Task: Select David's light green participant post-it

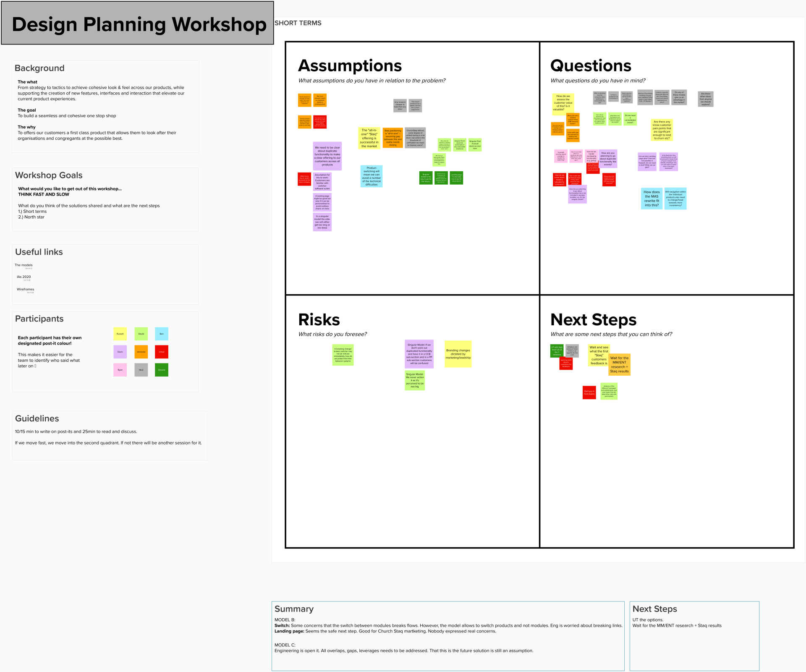Action: pyautogui.click(x=141, y=334)
